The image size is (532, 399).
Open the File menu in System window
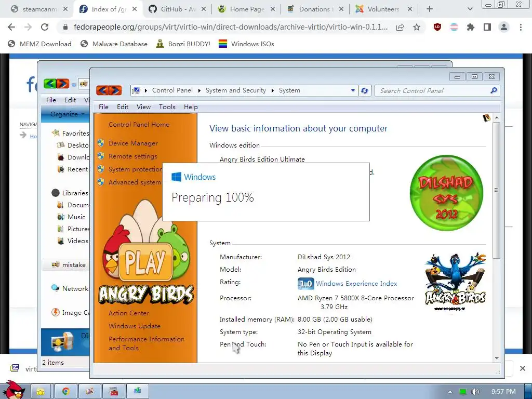click(103, 107)
